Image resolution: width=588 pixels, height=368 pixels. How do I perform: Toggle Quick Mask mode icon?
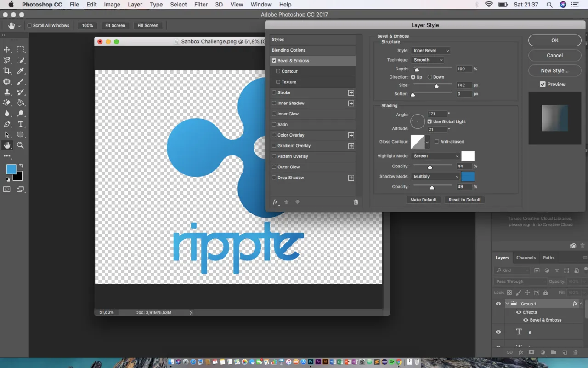(x=7, y=189)
